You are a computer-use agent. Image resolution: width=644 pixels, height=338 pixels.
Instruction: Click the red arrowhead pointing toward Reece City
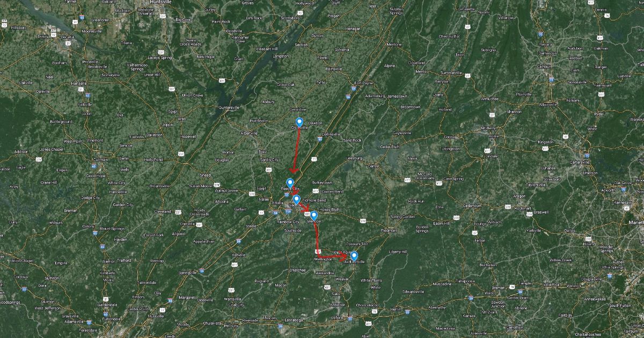tap(294, 170)
